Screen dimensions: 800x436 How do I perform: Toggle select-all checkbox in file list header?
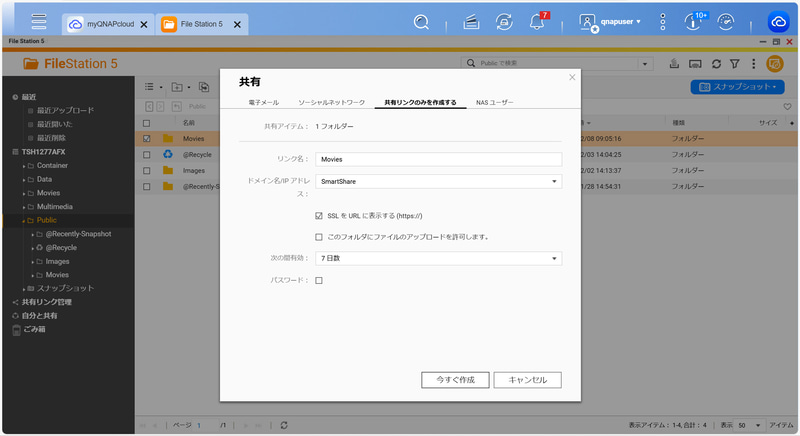pyautogui.click(x=147, y=123)
